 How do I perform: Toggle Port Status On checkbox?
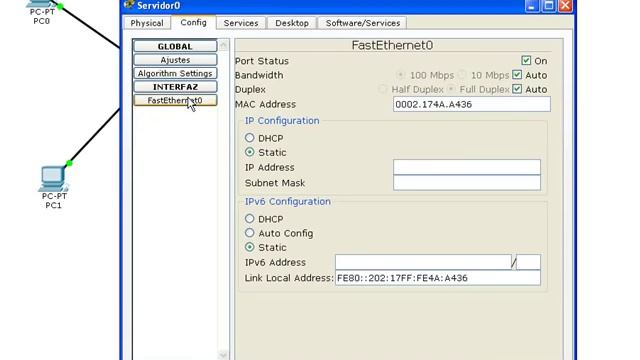tap(526, 60)
